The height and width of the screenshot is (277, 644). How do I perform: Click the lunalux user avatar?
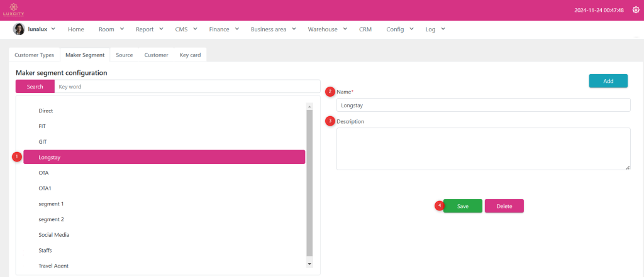[x=19, y=30]
